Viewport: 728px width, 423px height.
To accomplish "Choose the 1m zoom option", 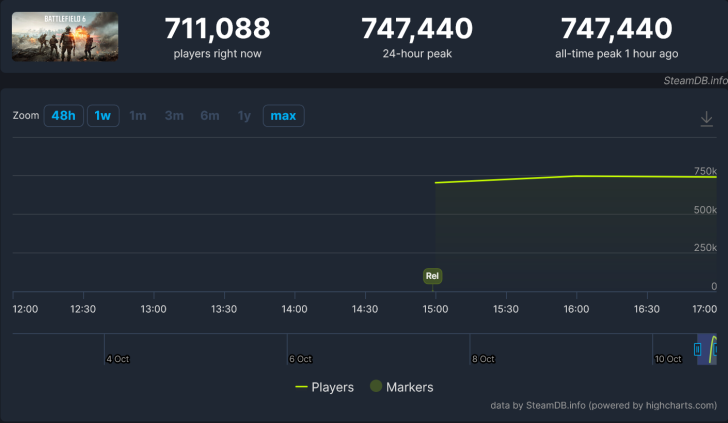I will (x=138, y=116).
